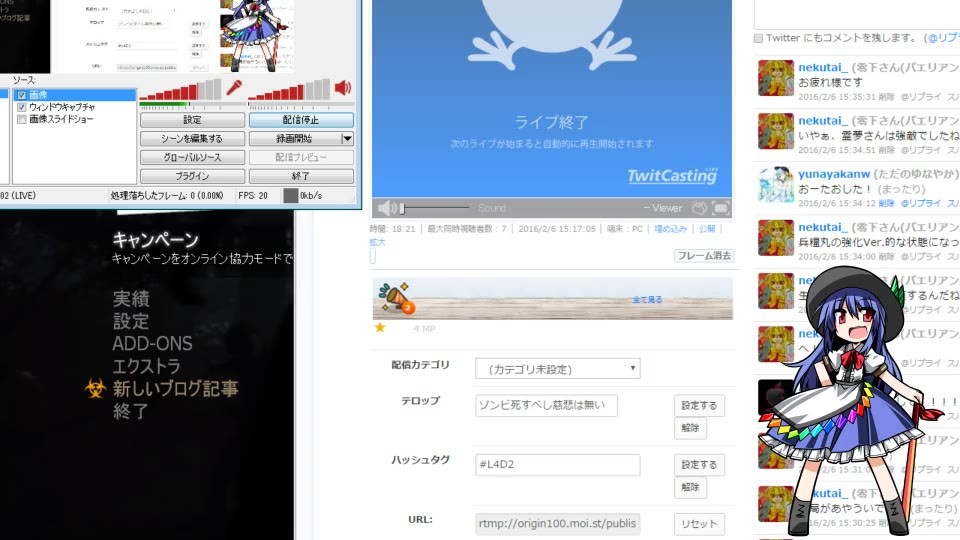Open nekutai_ username on お疲れ様です comment
This screenshot has width=960, height=540.
click(823, 67)
